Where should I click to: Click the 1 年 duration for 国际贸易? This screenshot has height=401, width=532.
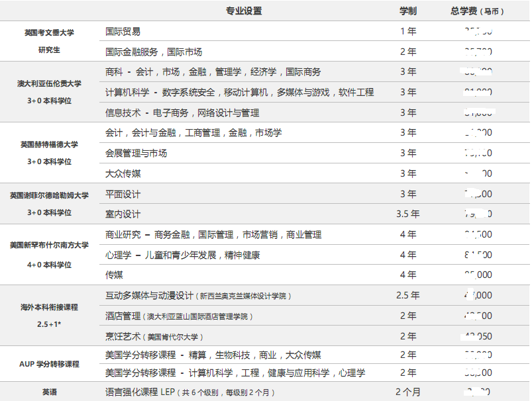tap(408, 31)
